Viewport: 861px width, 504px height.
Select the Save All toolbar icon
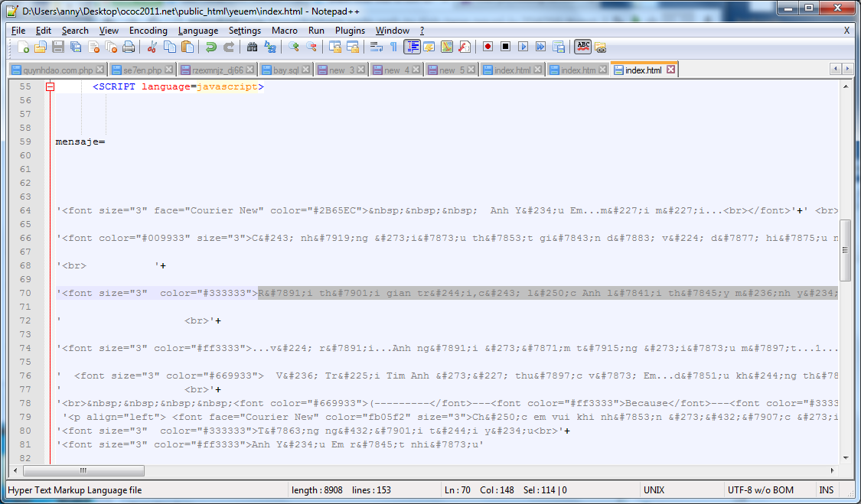(x=75, y=47)
